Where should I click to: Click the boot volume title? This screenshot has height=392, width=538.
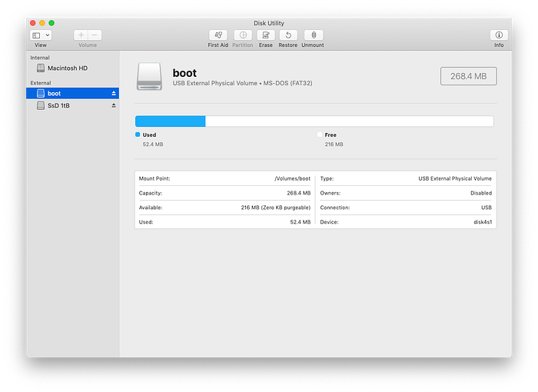[x=184, y=73]
